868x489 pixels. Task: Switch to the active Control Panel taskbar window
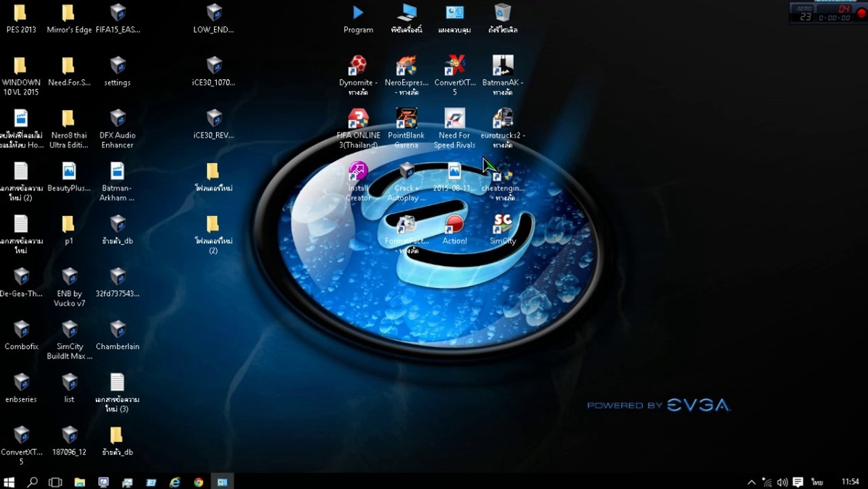[222, 482]
